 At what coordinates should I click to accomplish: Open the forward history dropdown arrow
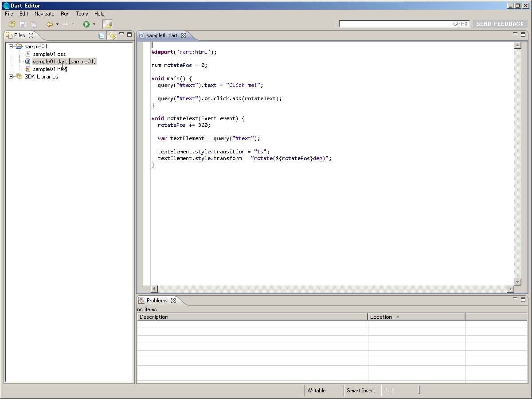[x=73, y=24]
